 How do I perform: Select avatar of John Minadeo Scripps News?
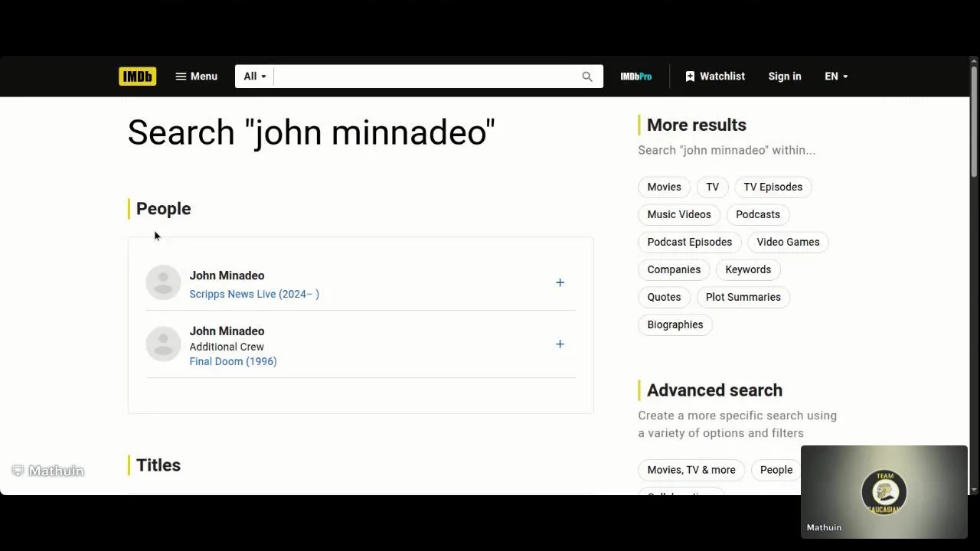[163, 282]
